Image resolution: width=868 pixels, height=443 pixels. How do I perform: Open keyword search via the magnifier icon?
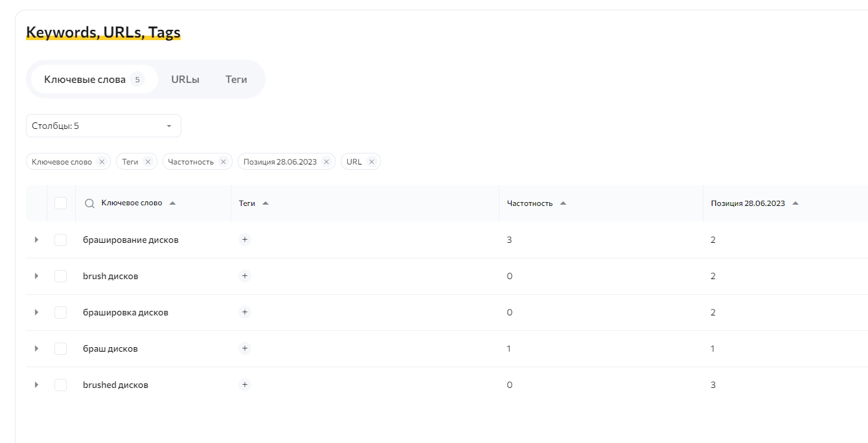pyautogui.click(x=89, y=203)
